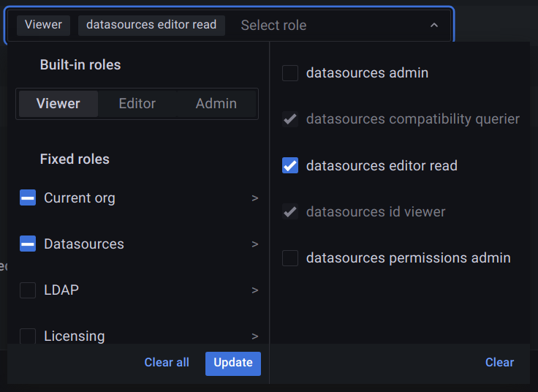Expand the Datasources submenu arrow
538x392 pixels.
[x=255, y=244]
